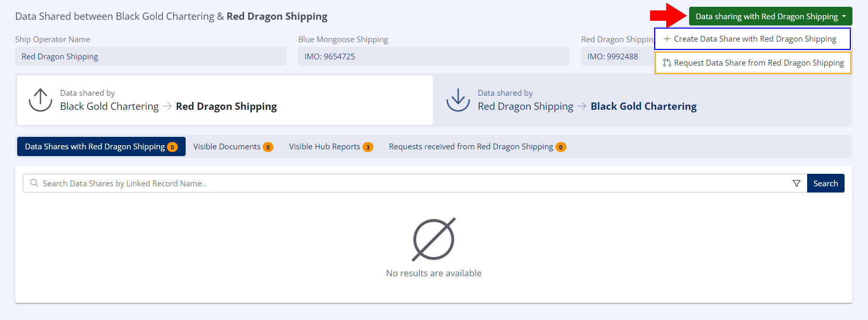Expand Data sharing with Red Dragon Shipping dropdown
Image resolution: width=868 pixels, height=320 pixels.
tap(766, 17)
